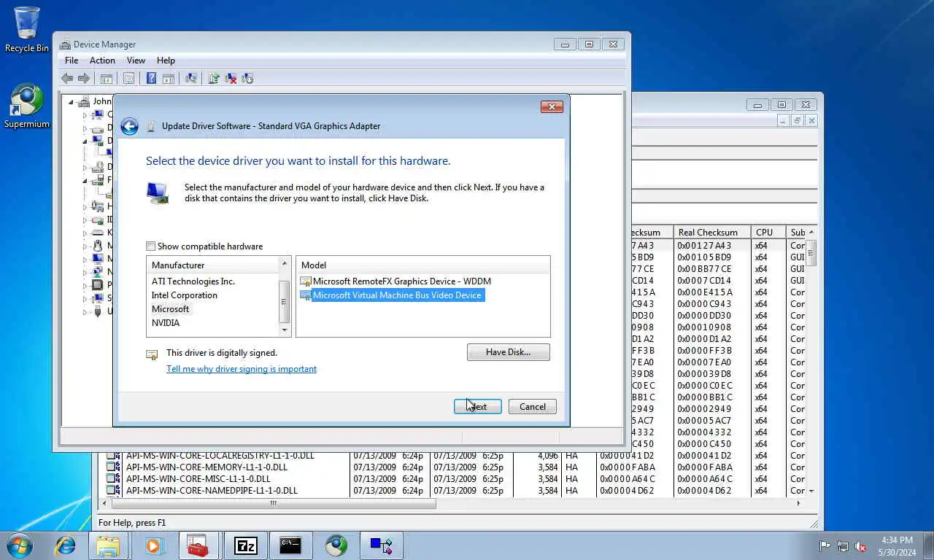Image resolution: width=934 pixels, height=560 pixels.
Task: Open the Recycle Bin desktop icon
Action: point(27,30)
